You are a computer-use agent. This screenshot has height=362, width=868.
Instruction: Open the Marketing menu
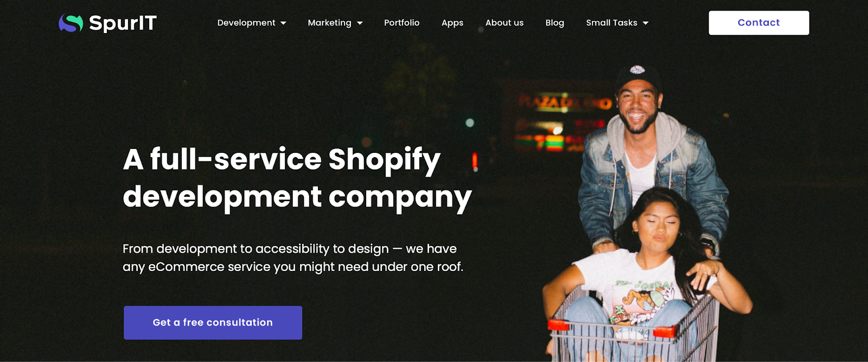click(329, 23)
